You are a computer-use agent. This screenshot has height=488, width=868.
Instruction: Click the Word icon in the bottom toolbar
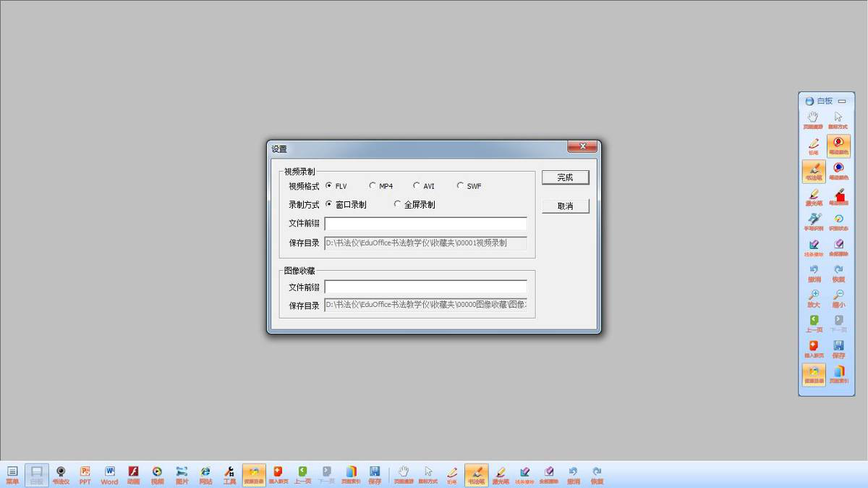tap(109, 474)
